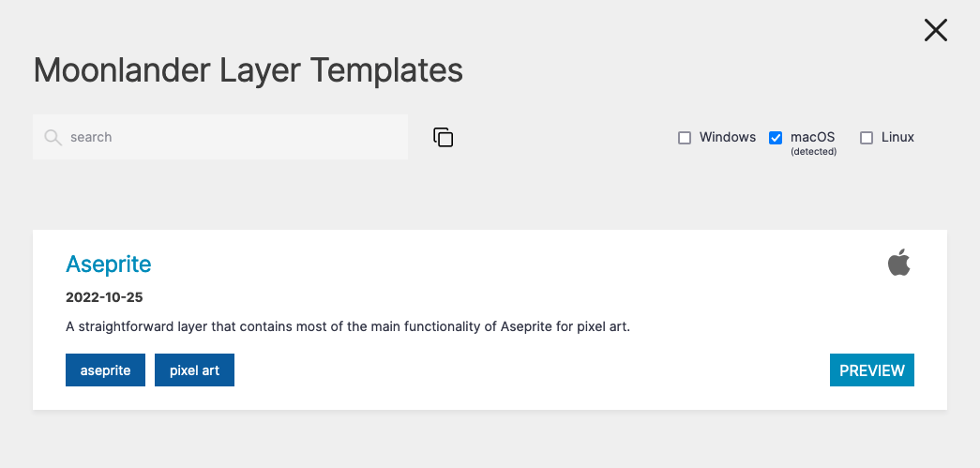Click the magnifying glass search icon
Image resolution: width=980 pixels, height=468 pixels.
point(53,138)
